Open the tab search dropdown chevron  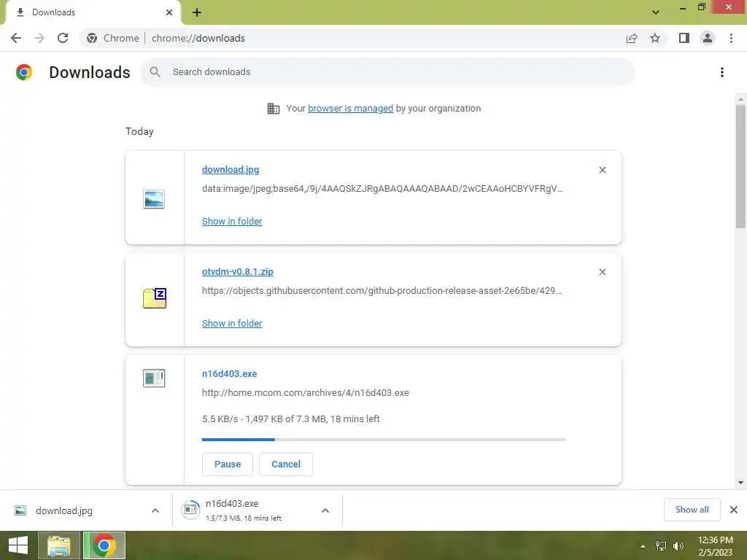(x=656, y=12)
